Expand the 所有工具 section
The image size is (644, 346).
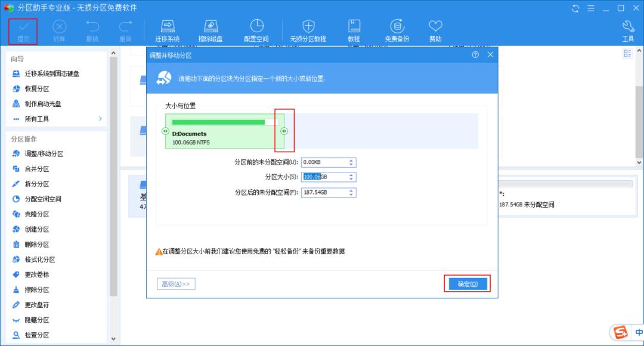[x=36, y=118]
